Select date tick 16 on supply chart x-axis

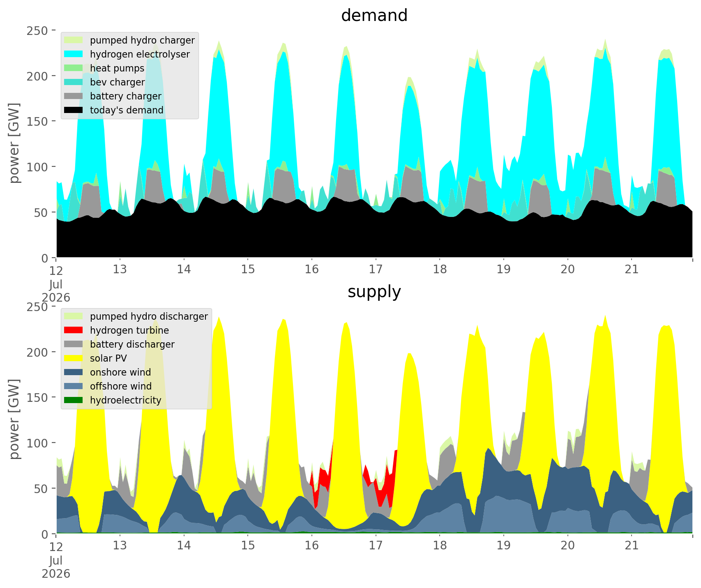coord(312,546)
